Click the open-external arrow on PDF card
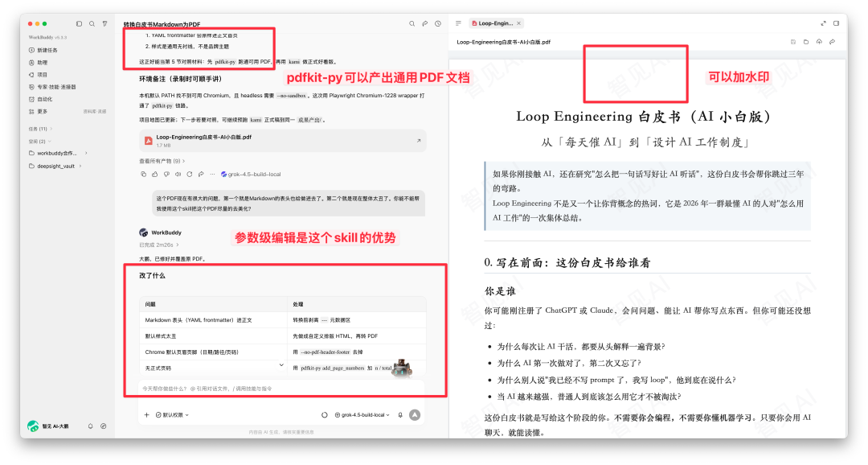Viewport: 868px width, 465px height. pos(419,141)
